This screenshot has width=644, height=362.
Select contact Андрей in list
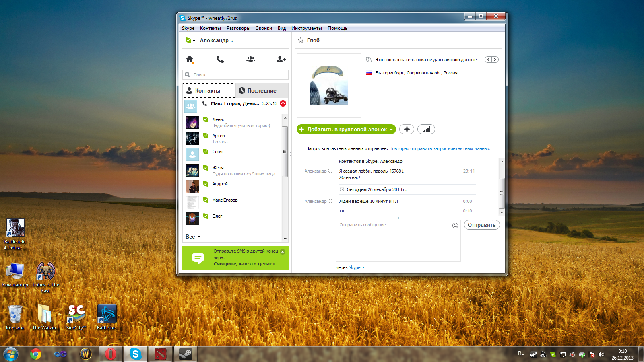[x=233, y=187]
